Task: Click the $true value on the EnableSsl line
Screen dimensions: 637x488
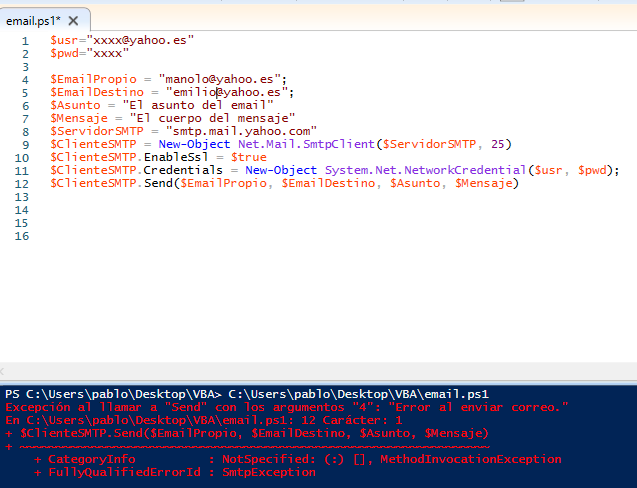Action: pos(248,157)
